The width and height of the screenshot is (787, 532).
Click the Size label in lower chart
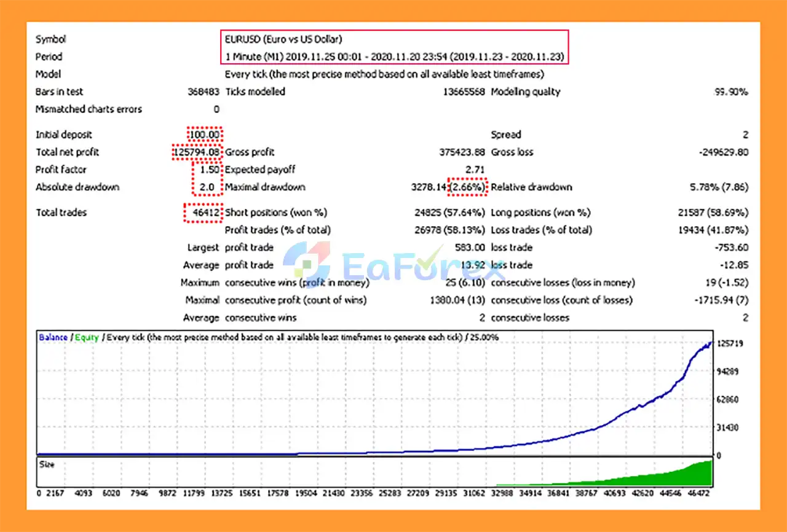click(47, 464)
